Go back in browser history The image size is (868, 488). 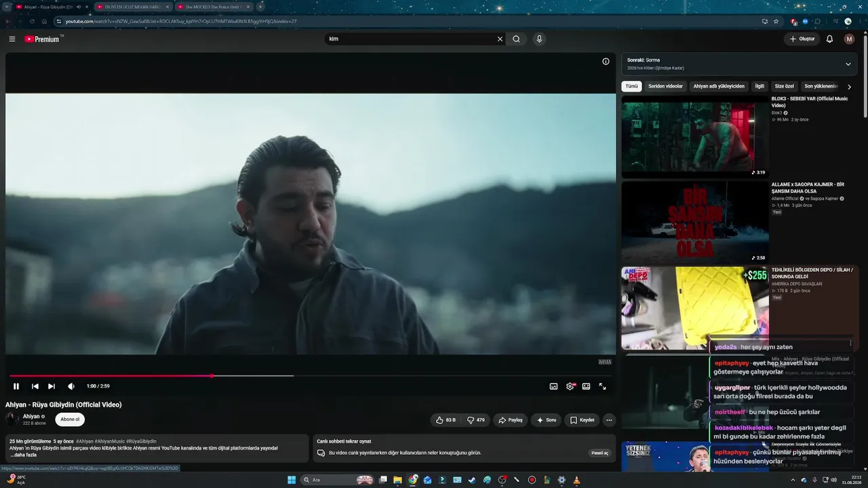pos(7,21)
